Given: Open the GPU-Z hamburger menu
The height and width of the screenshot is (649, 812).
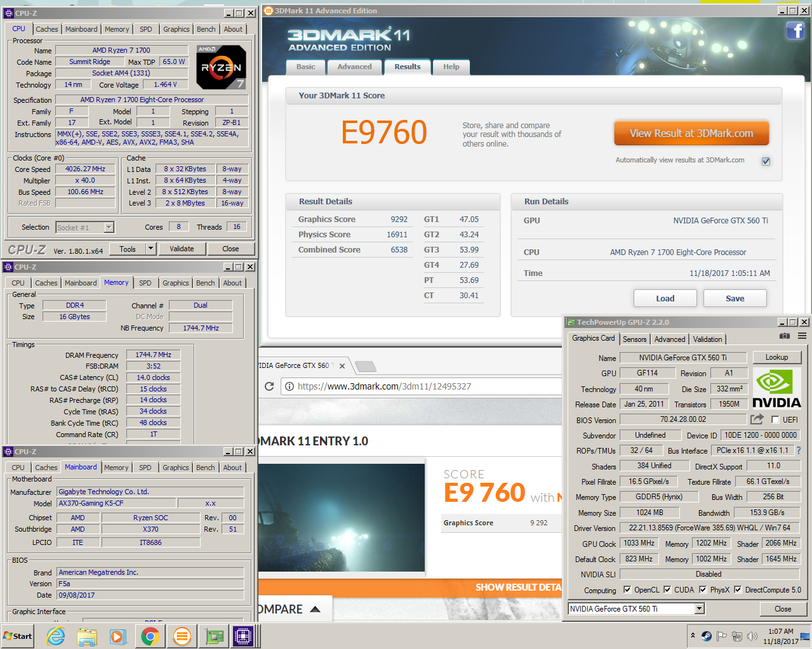Looking at the screenshot, I should coord(802,336).
